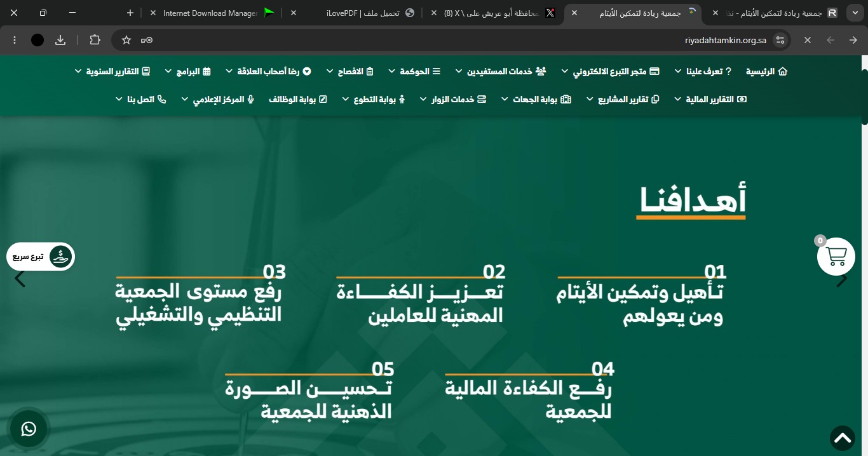Click goal 01 text تأهيل وتمكين الأيتام

640,305
